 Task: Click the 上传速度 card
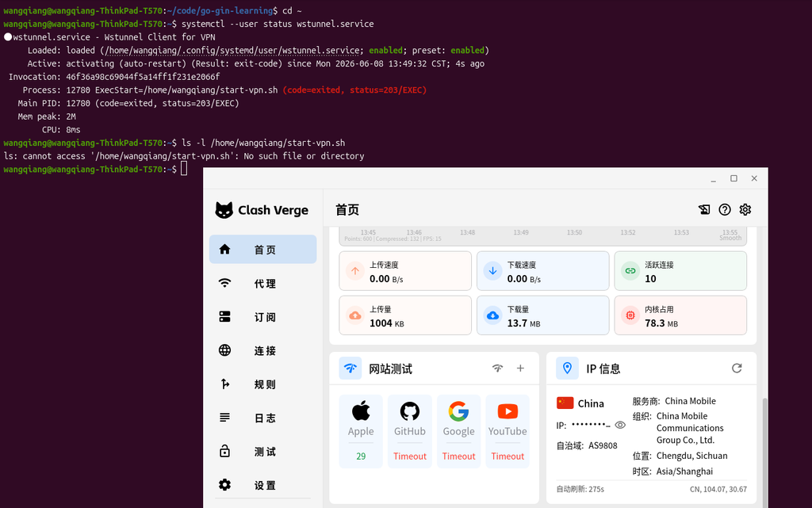(405, 271)
